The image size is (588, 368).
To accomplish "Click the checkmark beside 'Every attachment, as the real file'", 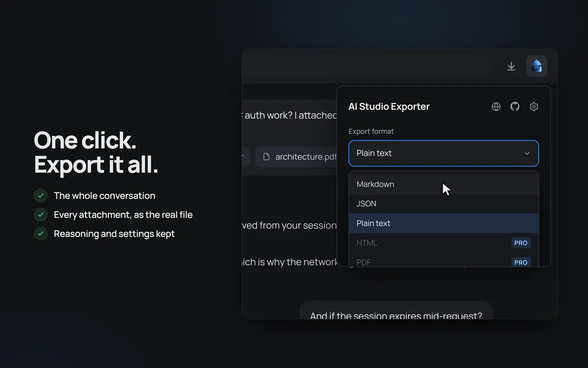I will pos(41,214).
